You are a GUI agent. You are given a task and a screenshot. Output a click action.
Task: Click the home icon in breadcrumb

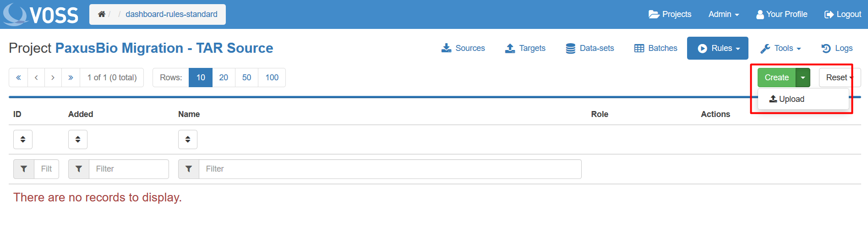click(x=102, y=14)
